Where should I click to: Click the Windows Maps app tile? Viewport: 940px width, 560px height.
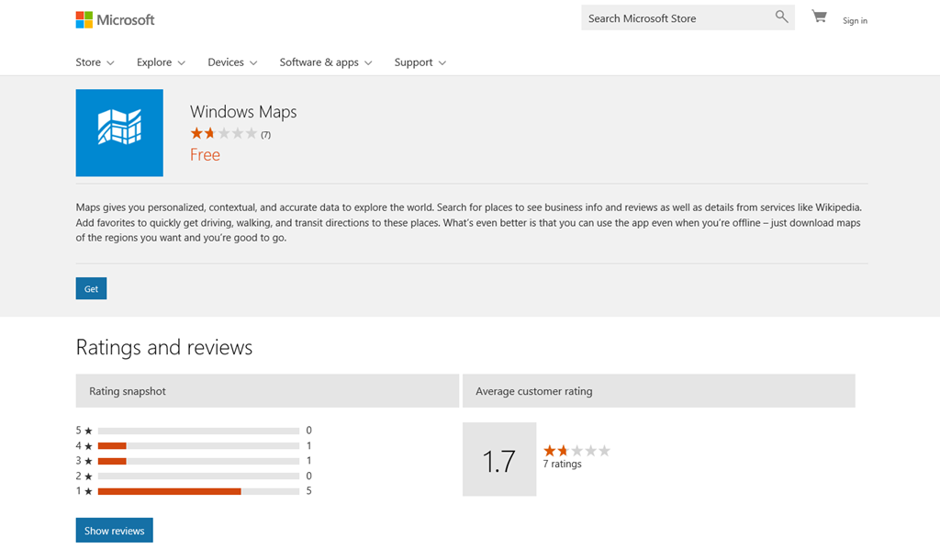[x=119, y=132]
